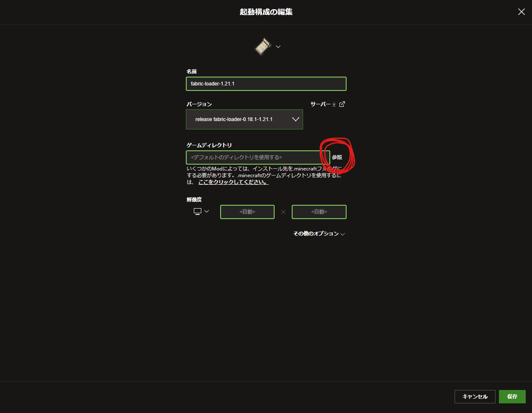The image size is (532, 413).
Task: Click the monitor icon under 解像度
Action: (198, 212)
